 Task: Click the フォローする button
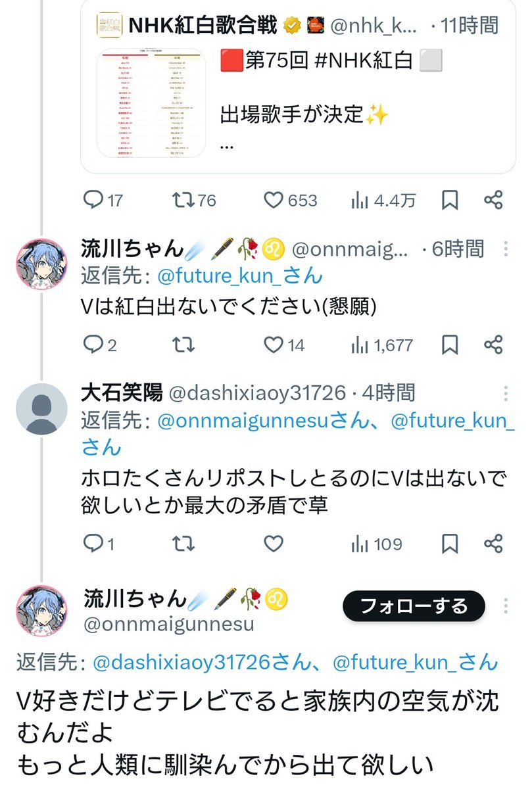tap(414, 605)
